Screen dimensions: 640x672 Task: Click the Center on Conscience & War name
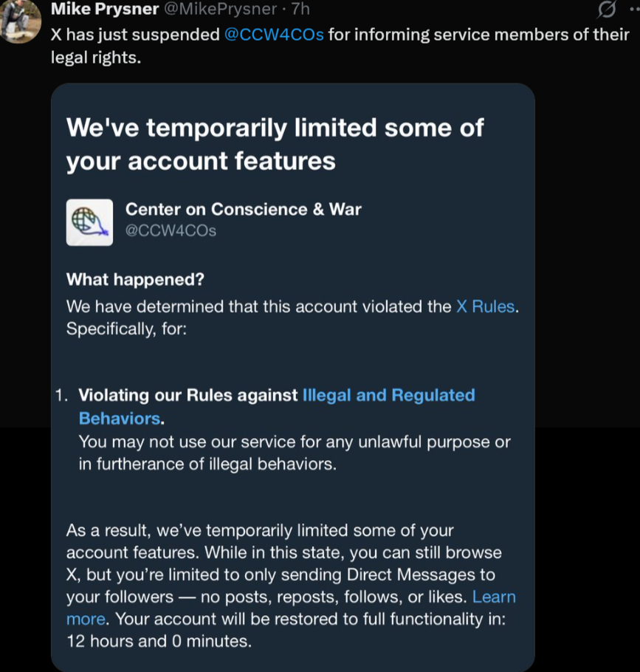(243, 209)
